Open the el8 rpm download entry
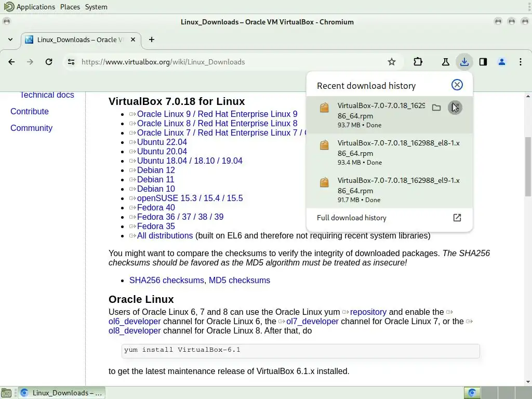This screenshot has height=399, width=532. 389,152
